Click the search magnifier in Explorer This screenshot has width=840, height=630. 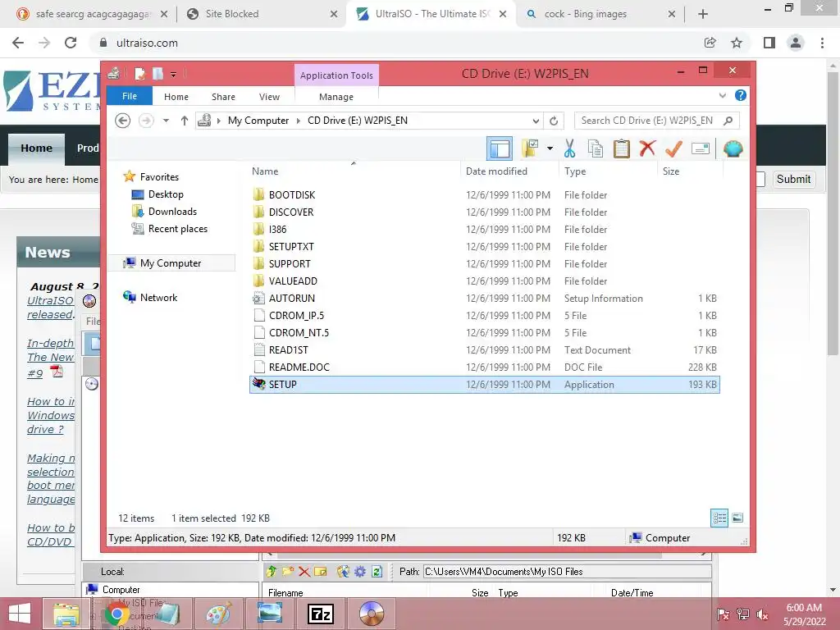click(x=728, y=121)
